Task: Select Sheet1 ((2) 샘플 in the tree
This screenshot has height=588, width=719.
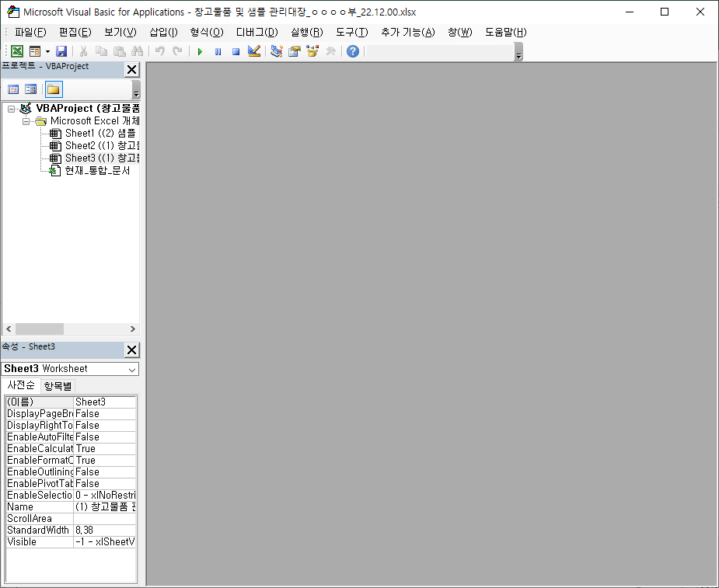Action: [x=100, y=134]
